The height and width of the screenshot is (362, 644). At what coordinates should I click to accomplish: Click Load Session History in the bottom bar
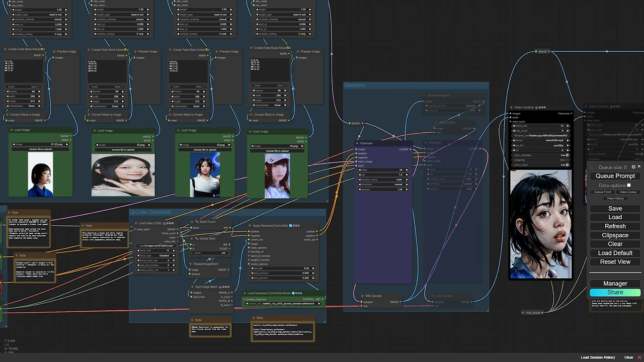click(x=598, y=357)
